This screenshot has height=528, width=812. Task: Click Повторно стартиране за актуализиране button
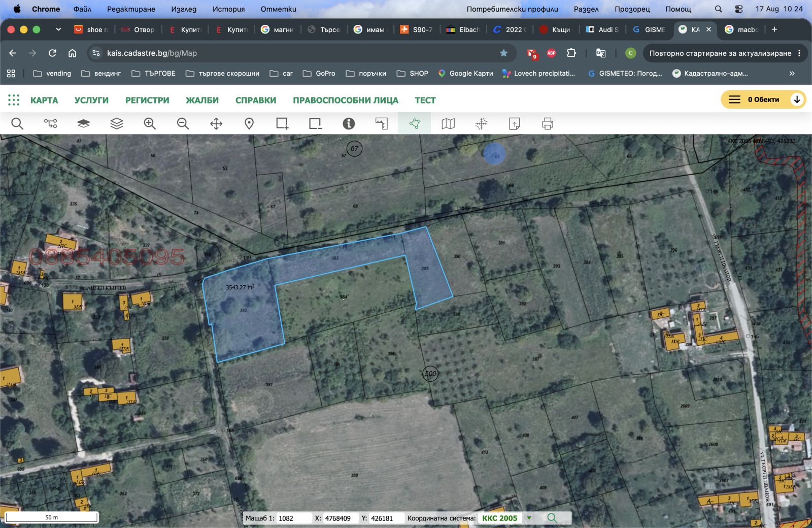click(x=725, y=53)
